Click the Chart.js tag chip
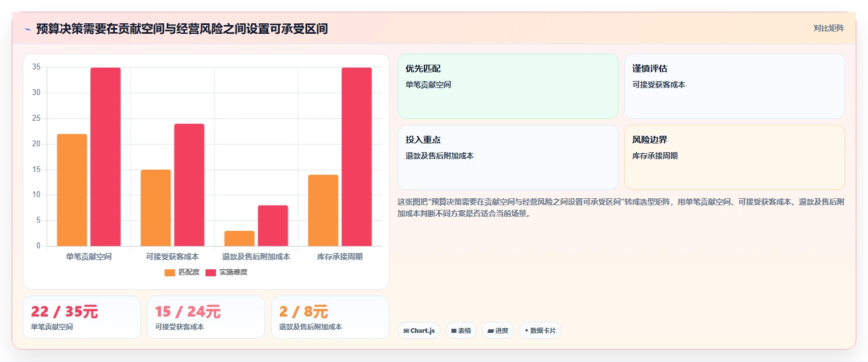The height and width of the screenshot is (362, 868). pyautogui.click(x=419, y=331)
